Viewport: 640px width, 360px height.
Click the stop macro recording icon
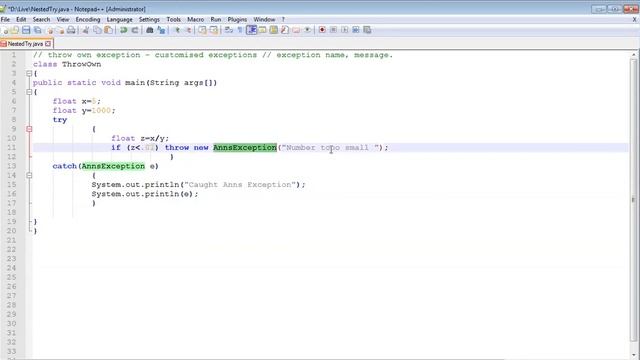tap(333, 30)
